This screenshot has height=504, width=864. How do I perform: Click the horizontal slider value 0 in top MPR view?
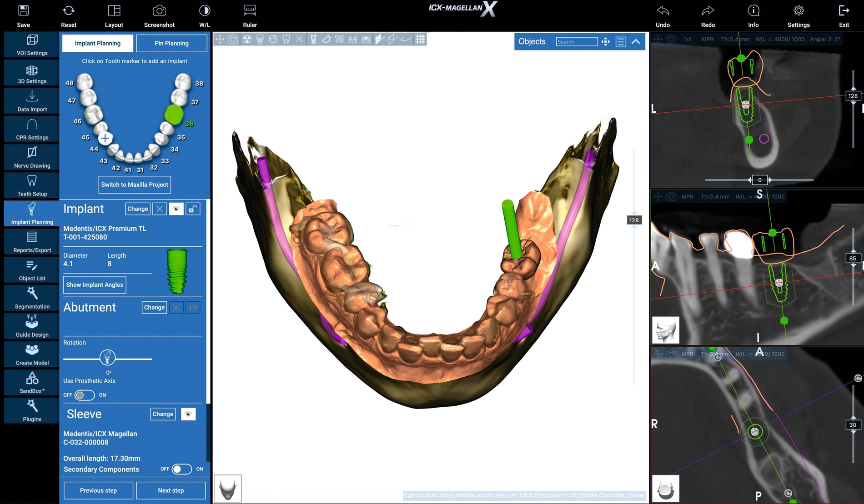coord(759,180)
